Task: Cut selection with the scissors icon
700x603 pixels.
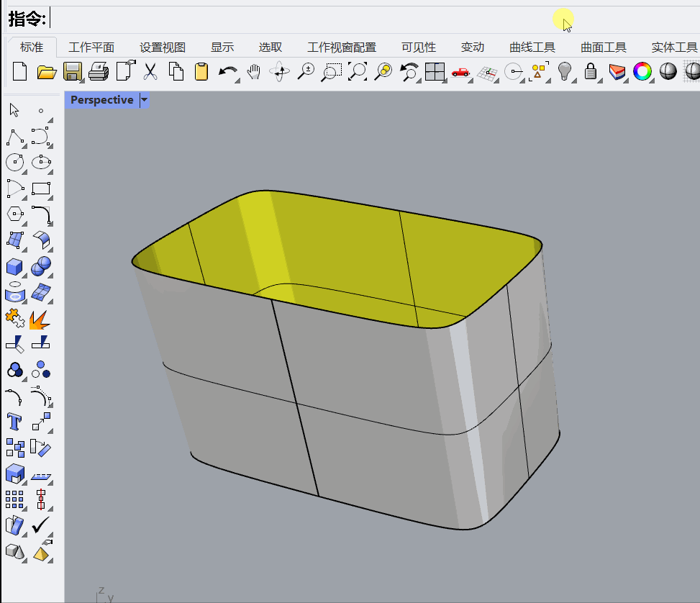Action: tap(150, 71)
